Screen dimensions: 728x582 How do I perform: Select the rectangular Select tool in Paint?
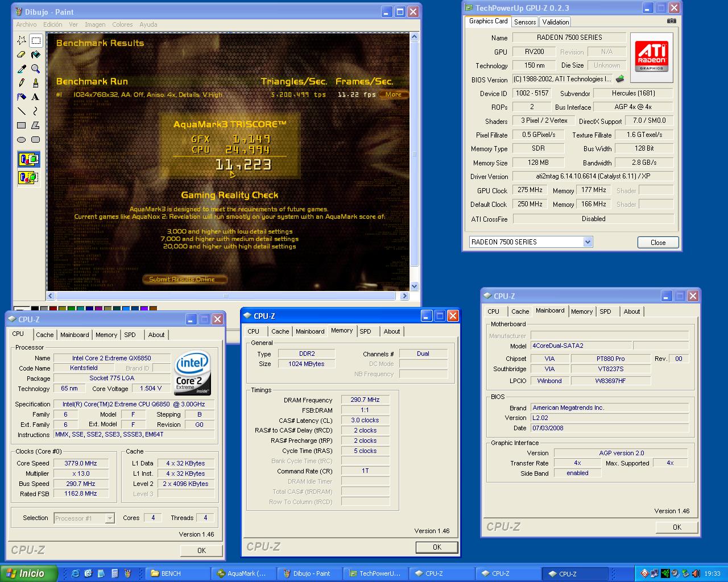click(35, 40)
